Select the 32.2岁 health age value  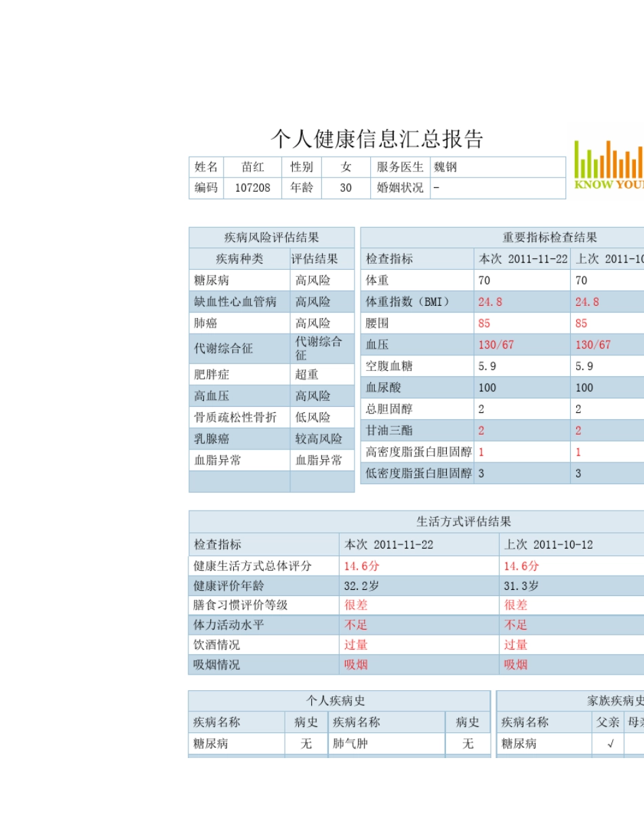361,586
